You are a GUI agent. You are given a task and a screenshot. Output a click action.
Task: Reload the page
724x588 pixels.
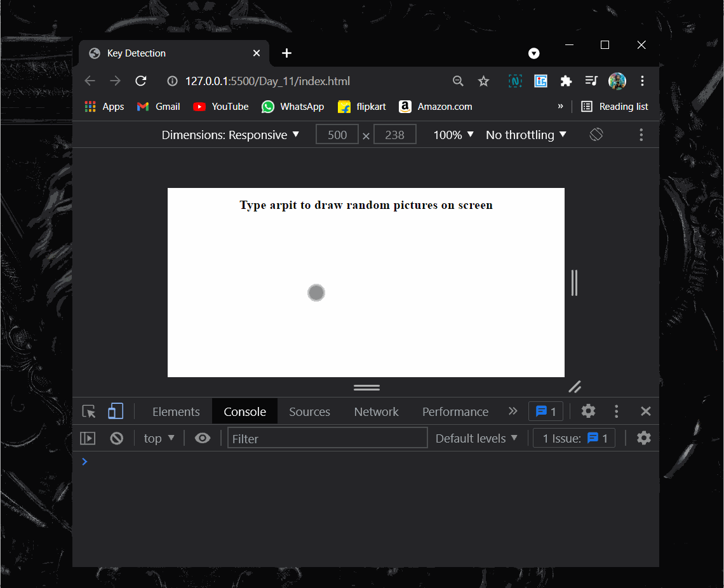(x=141, y=81)
